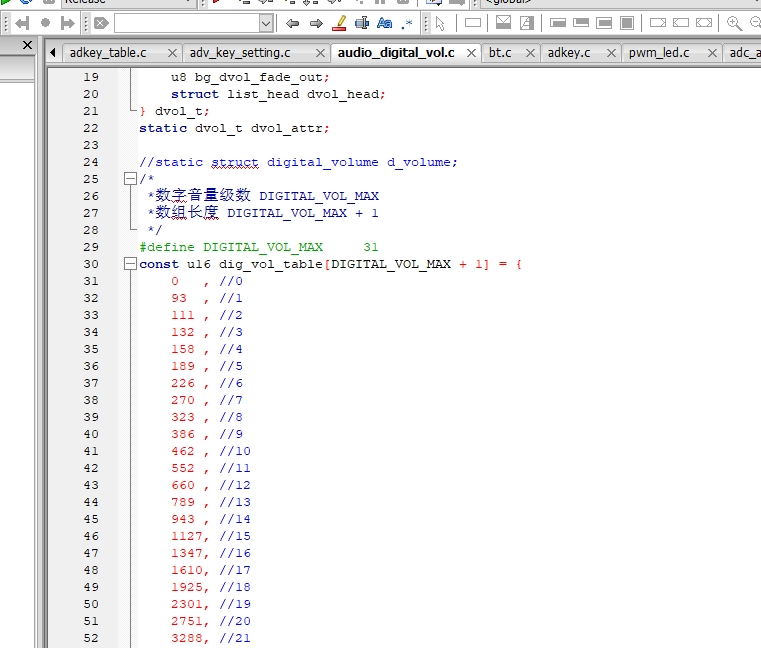
Task: Close the adv_key_setting.c tab
Action: (x=320, y=53)
